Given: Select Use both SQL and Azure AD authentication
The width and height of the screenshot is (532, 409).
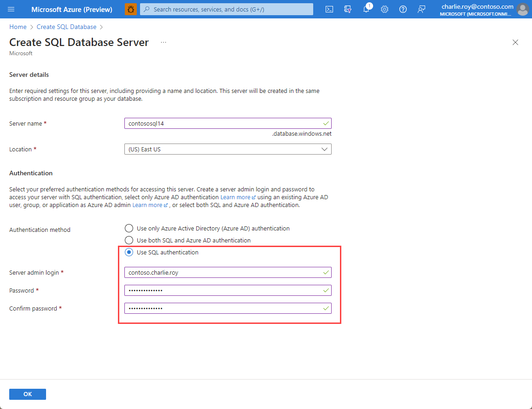Looking at the screenshot, I should (129, 240).
